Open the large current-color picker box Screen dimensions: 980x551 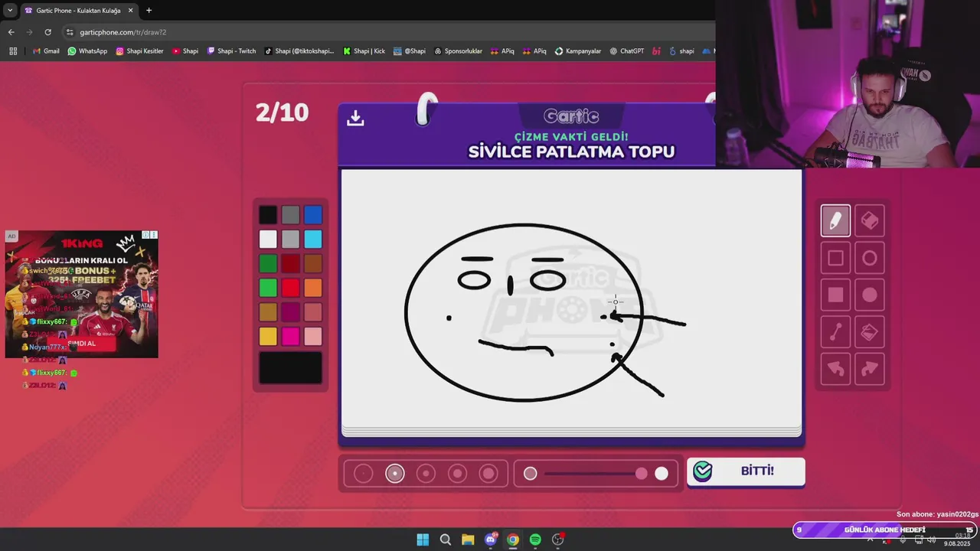click(290, 368)
